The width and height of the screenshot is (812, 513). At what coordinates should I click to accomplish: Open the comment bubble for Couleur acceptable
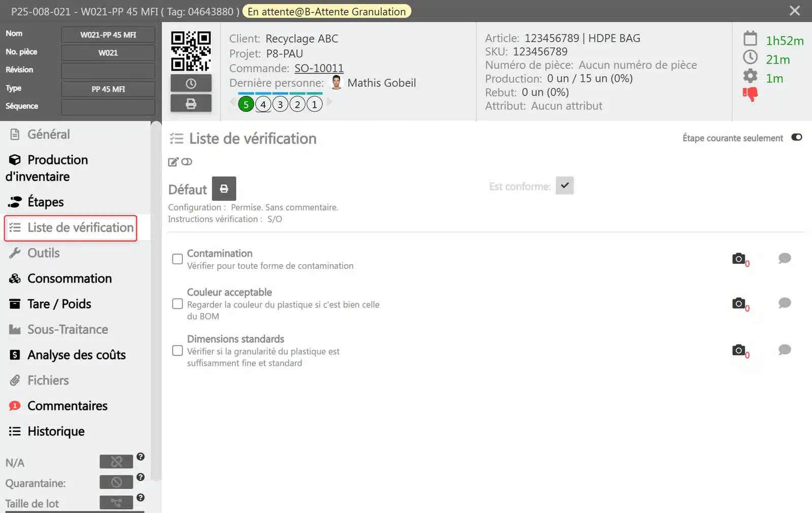coord(785,303)
